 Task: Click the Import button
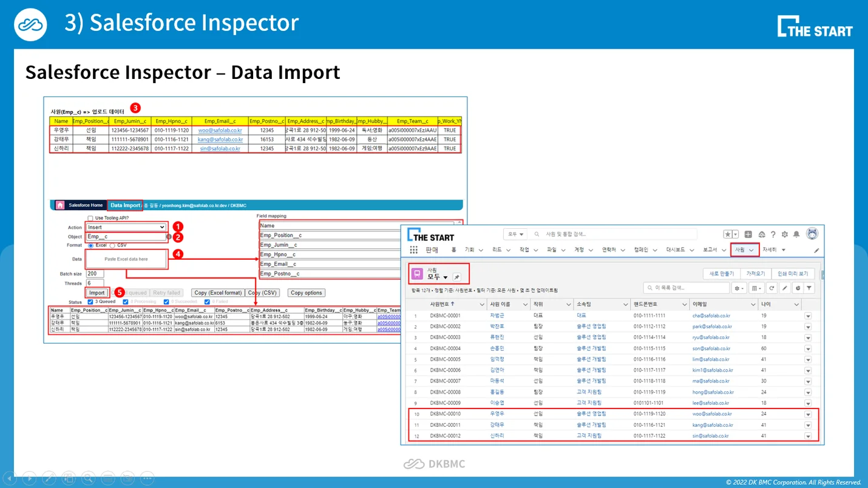[x=97, y=293]
